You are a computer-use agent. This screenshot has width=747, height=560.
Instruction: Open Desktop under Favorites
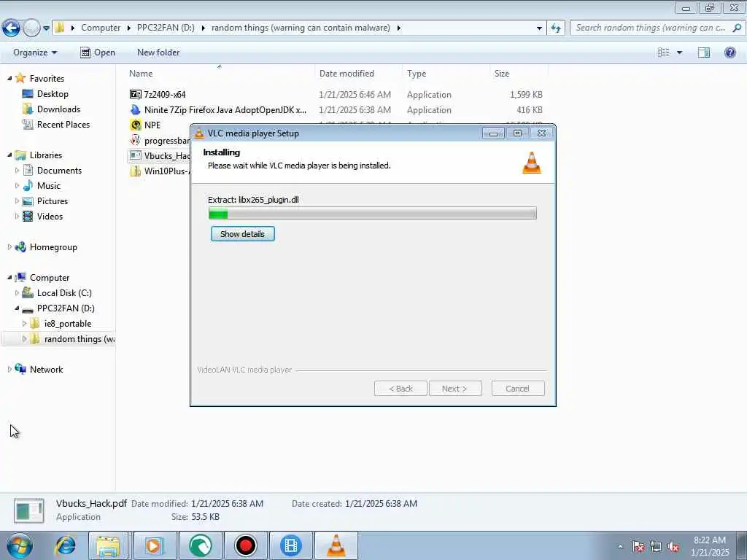pyautogui.click(x=53, y=94)
